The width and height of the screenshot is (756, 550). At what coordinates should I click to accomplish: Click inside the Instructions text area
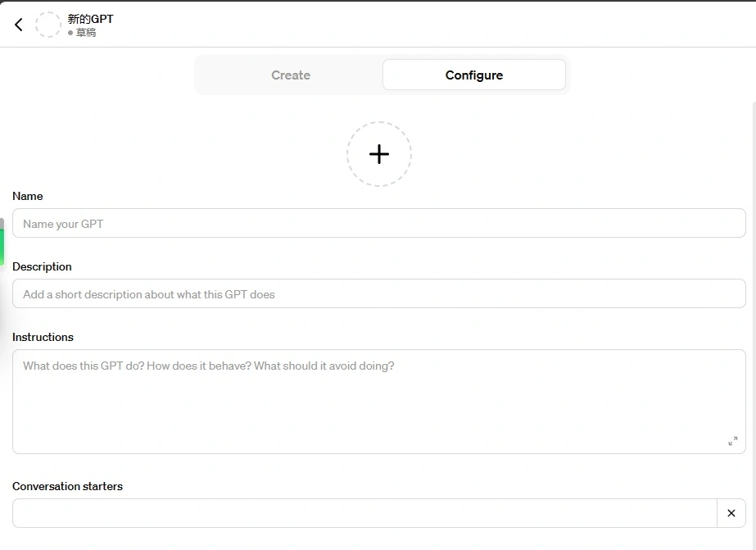point(379,402)
